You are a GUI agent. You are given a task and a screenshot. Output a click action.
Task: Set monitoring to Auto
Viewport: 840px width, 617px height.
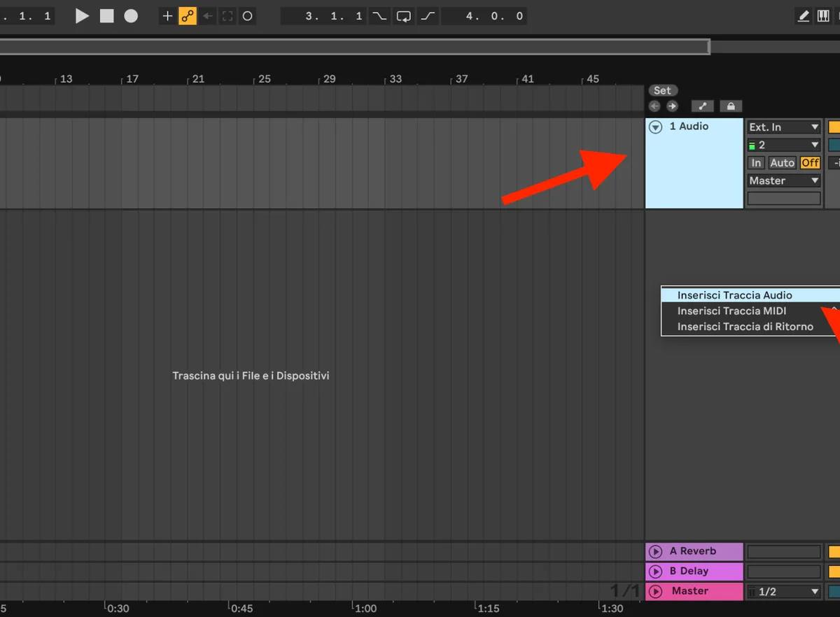[782, 163]
